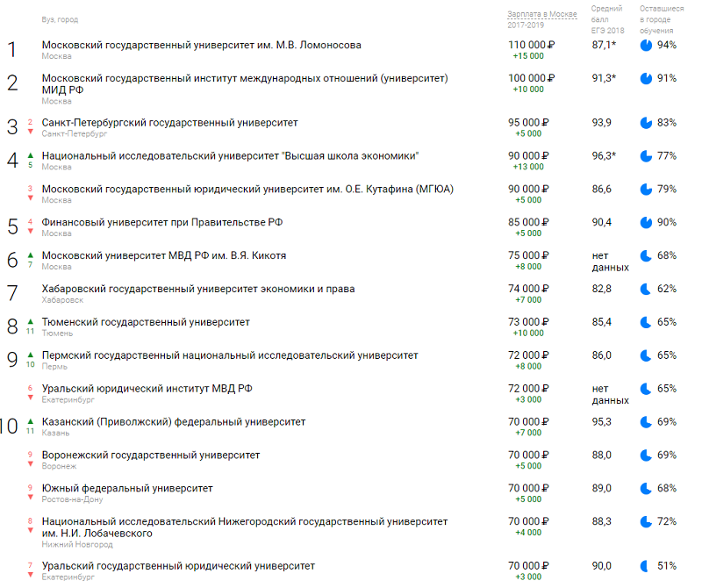Click red down arrow by Санкт-Петербургский государственный университет
702x588 pixels.
pos(31,133)
